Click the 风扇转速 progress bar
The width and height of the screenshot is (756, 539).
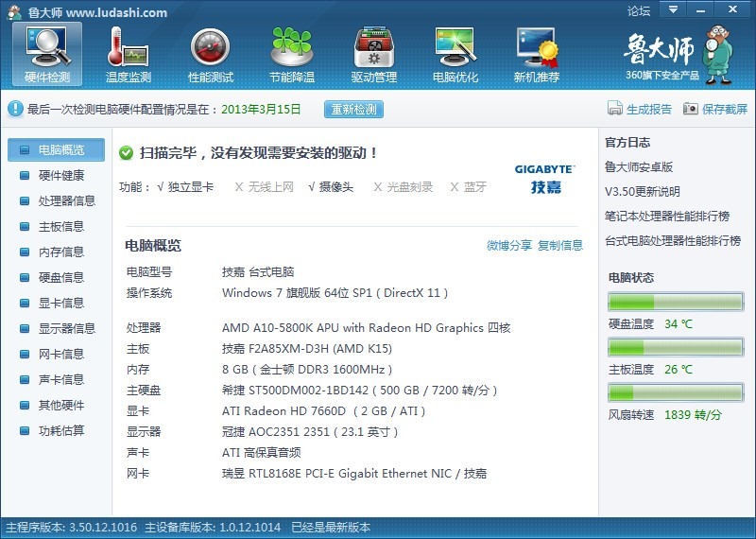click(676, 392)
